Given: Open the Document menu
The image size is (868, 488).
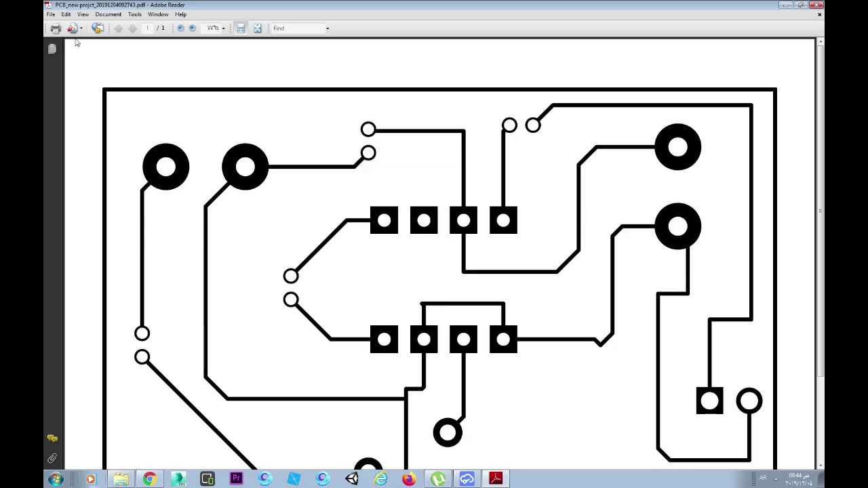Looking at the screenshot, I should click(x=108, y=14).
